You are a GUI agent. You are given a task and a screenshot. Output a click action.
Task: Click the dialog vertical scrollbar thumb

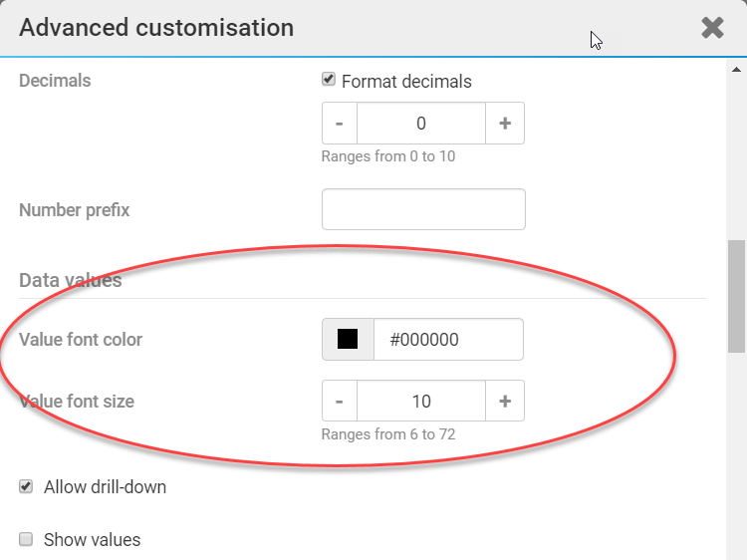pos(736,296)
